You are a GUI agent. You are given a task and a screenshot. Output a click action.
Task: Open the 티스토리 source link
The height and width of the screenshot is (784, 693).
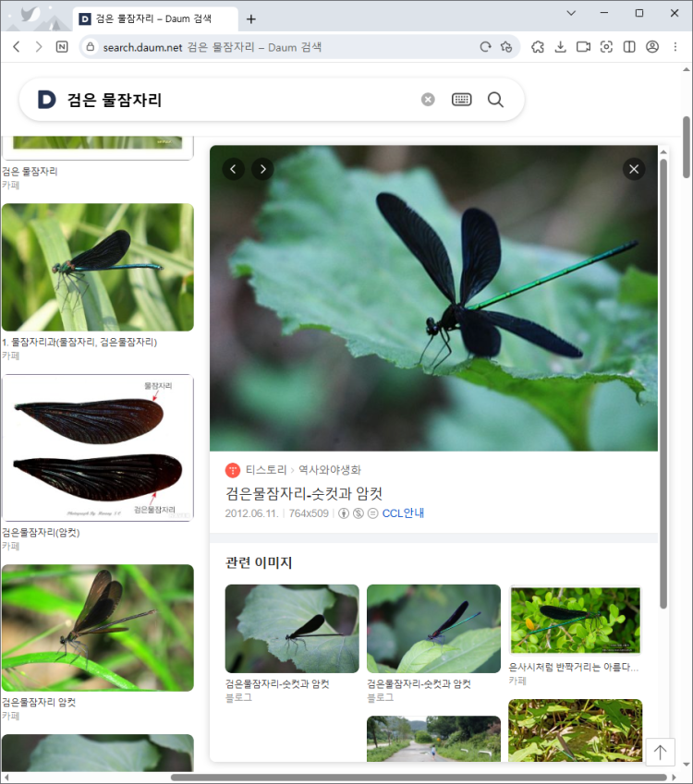click(266, 470)
